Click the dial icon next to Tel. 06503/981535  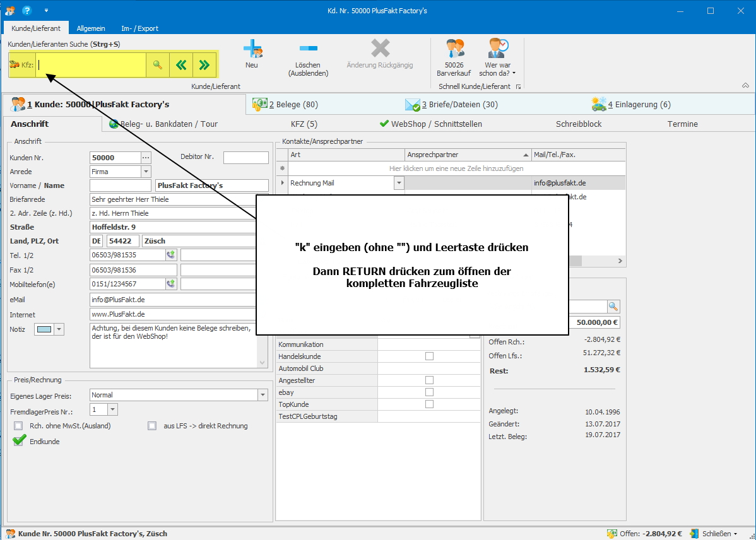tap(171, 255)
